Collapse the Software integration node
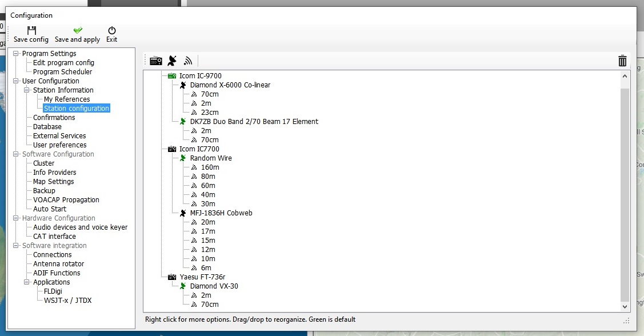 (16, 246)
